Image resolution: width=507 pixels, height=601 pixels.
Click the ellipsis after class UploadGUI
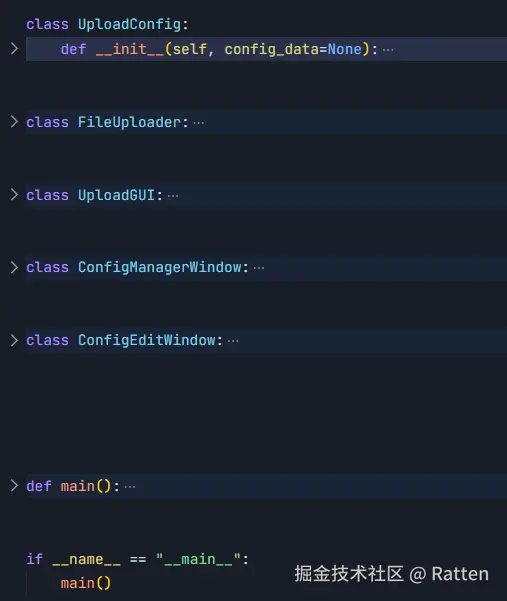(x=173, y=196)
